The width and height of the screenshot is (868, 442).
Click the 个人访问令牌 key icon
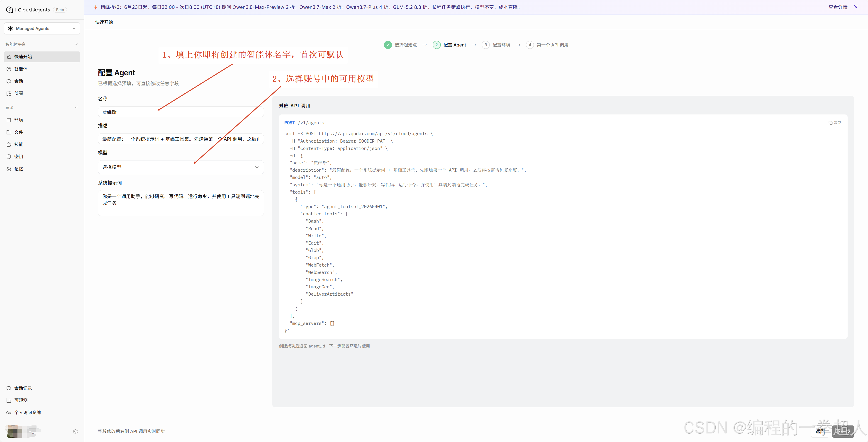click(x=9, y=413)
